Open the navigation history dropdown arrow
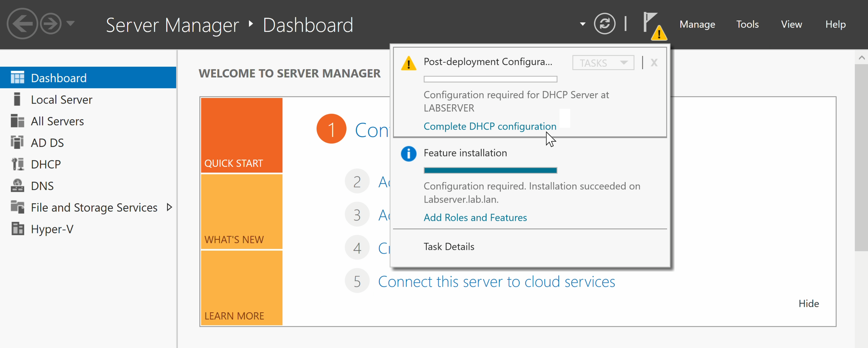The image size is (868, 348). coord(71,24)
